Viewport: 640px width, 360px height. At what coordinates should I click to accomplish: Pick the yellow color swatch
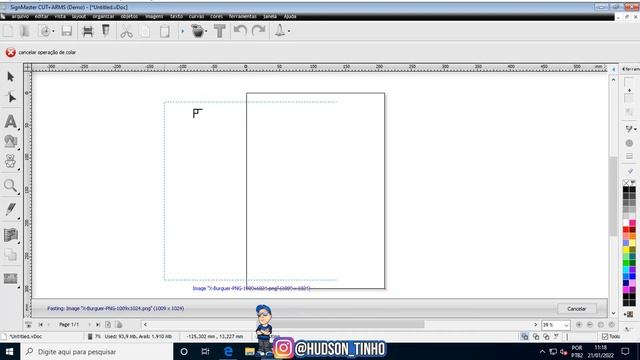[626, 249]
